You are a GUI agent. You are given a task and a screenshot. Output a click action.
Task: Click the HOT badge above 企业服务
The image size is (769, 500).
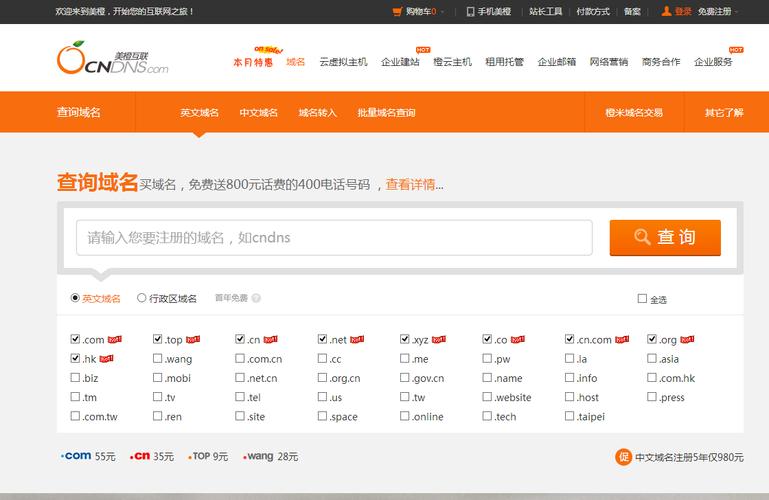pyautogui.click(x=736, y=49)
